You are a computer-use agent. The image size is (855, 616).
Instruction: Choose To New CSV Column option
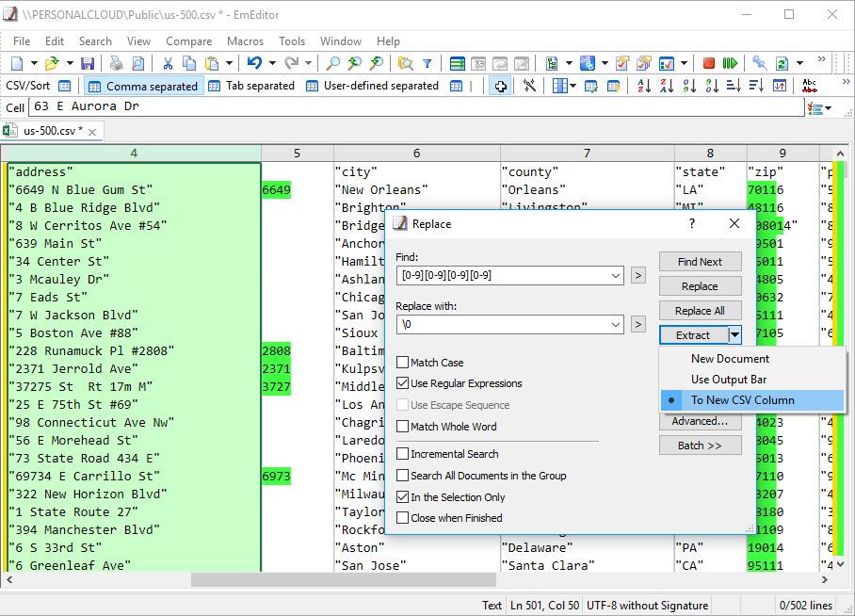pyautogui.click(x=752, y=400)
